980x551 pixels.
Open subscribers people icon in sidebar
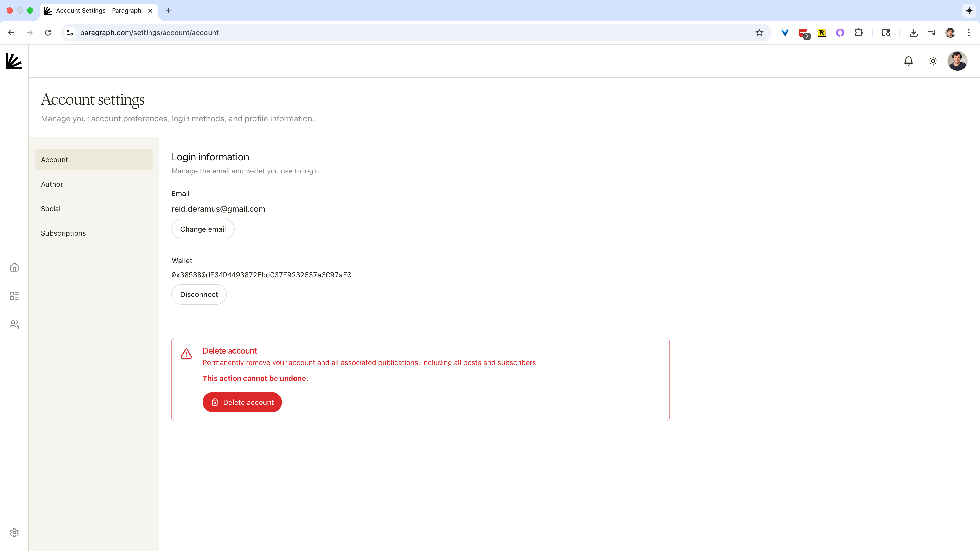pos(14,324)
